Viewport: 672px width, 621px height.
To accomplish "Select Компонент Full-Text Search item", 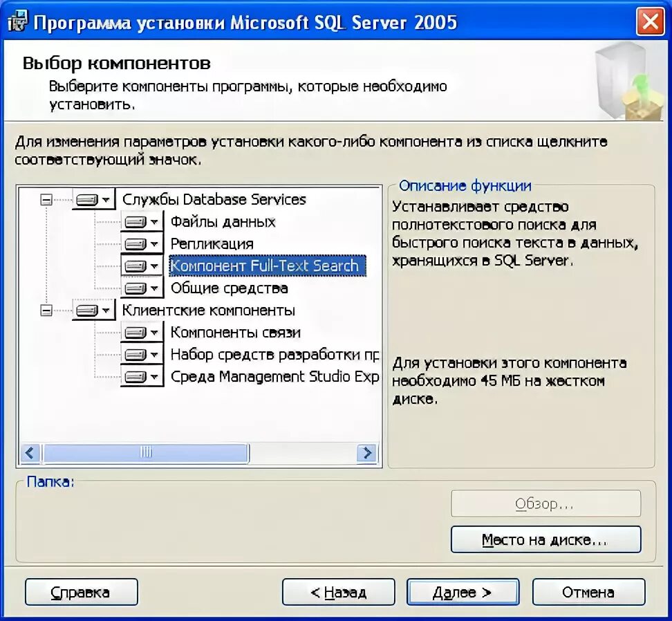I will click(268, 266).
